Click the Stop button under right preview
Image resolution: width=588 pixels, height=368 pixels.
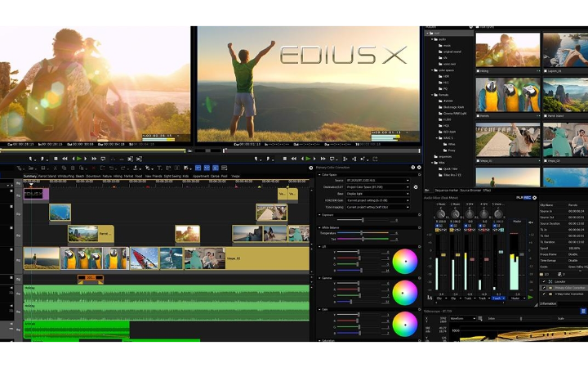tap(284, 158)
